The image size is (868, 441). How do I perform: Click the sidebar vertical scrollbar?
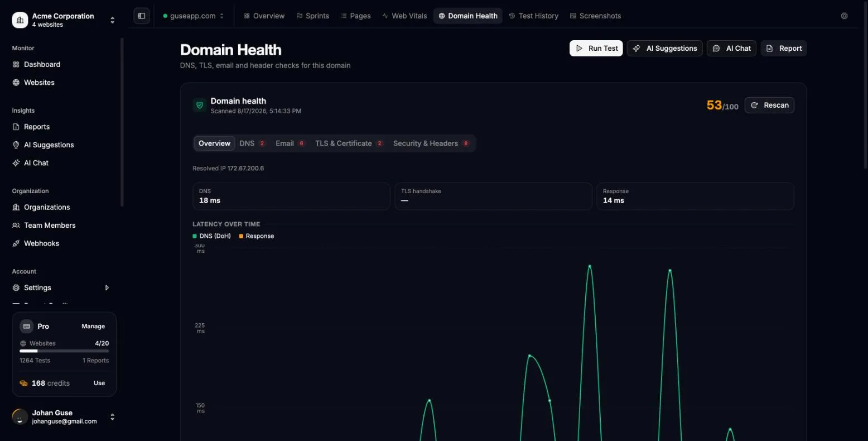point(122,122)
